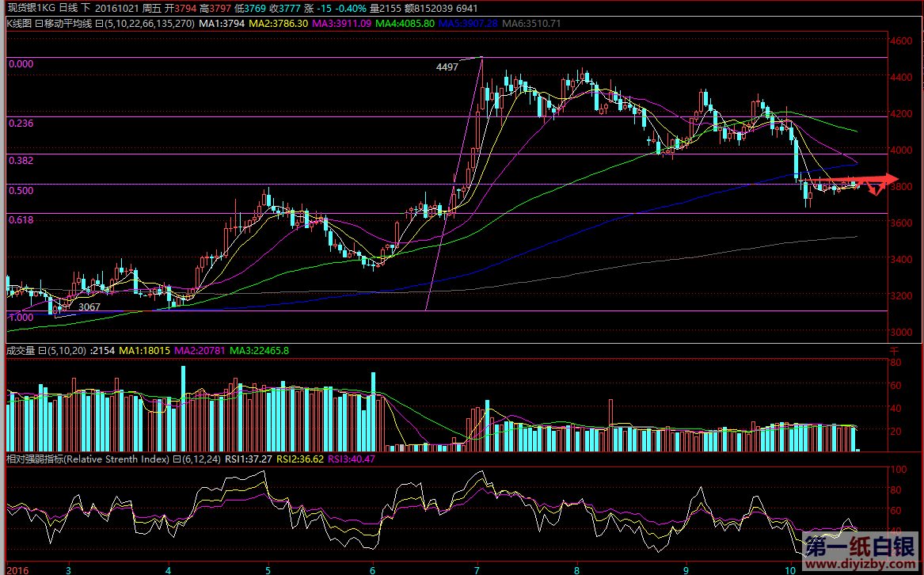This screenshot has width=924, height=575.
Task: Click the 1.000 Fibonacci base level label
Action: pos(21,317)
